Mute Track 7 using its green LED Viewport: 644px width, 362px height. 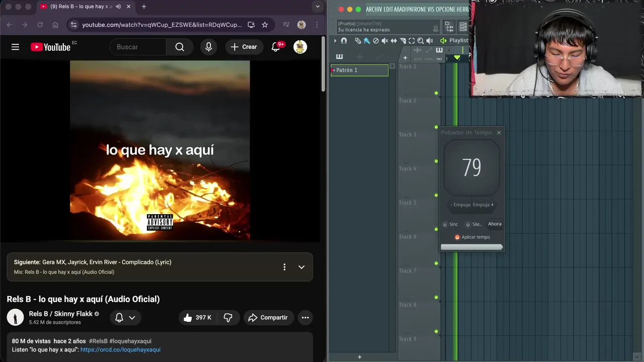[436, 298]
